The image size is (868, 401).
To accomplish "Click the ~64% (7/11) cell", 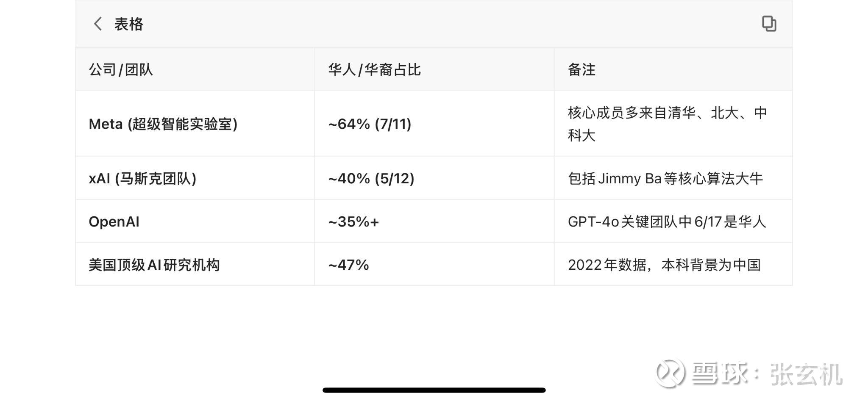I will point(370,124).
